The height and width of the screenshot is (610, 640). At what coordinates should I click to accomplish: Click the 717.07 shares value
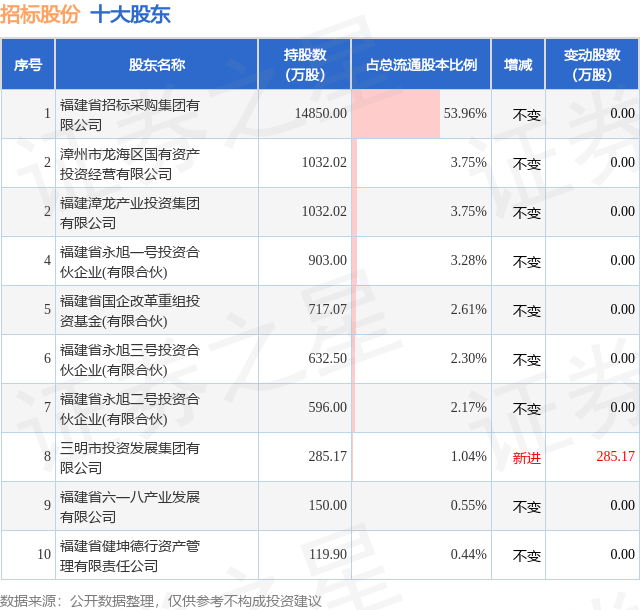tap(327, 309)
